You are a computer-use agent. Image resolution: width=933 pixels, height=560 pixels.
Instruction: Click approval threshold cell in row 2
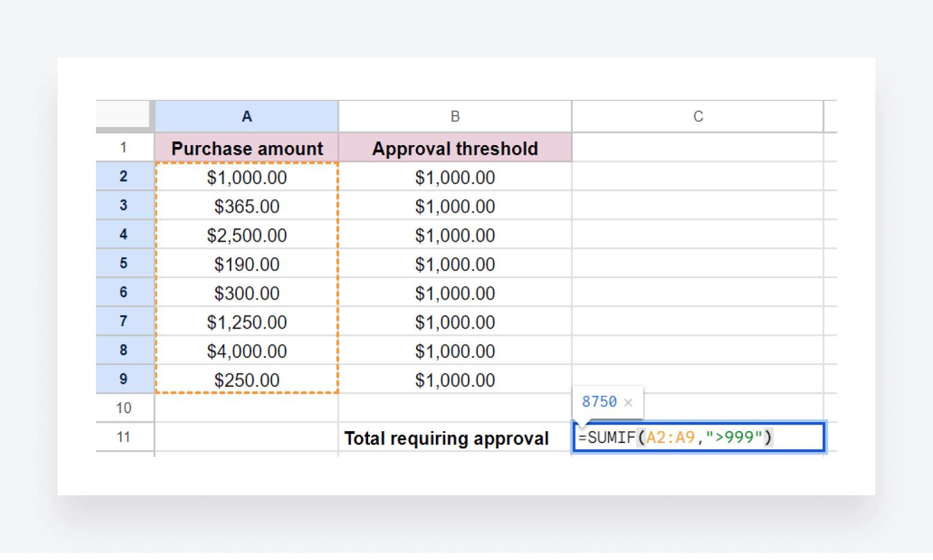click(x=455, y=177)
